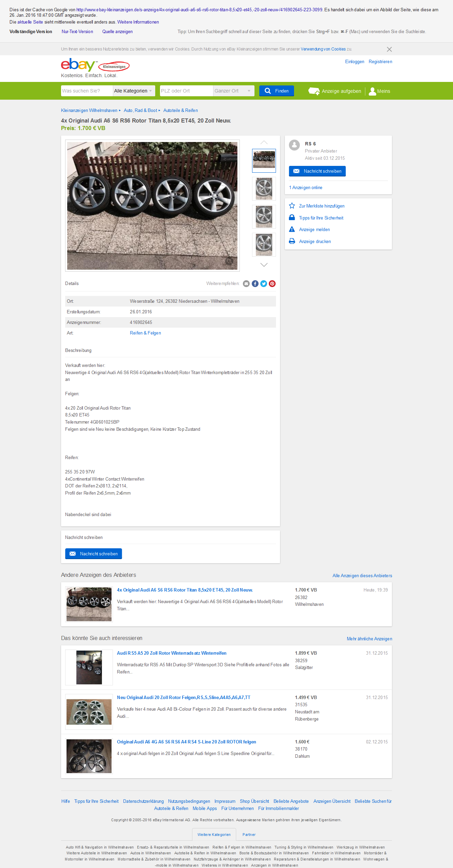Zoom main photo with magnifier icon
This screenshot has width=453, height=868.
(x=229, y=261)
